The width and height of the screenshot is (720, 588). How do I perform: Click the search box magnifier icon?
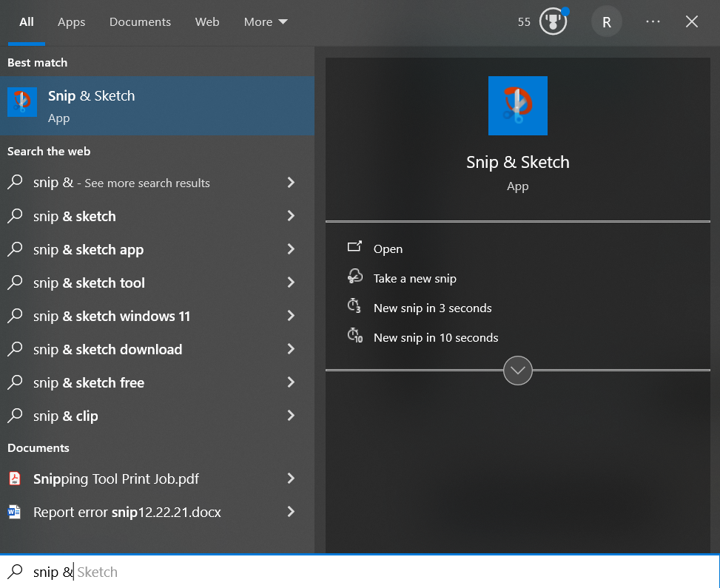pyautogui.click(x=15, y=571)
